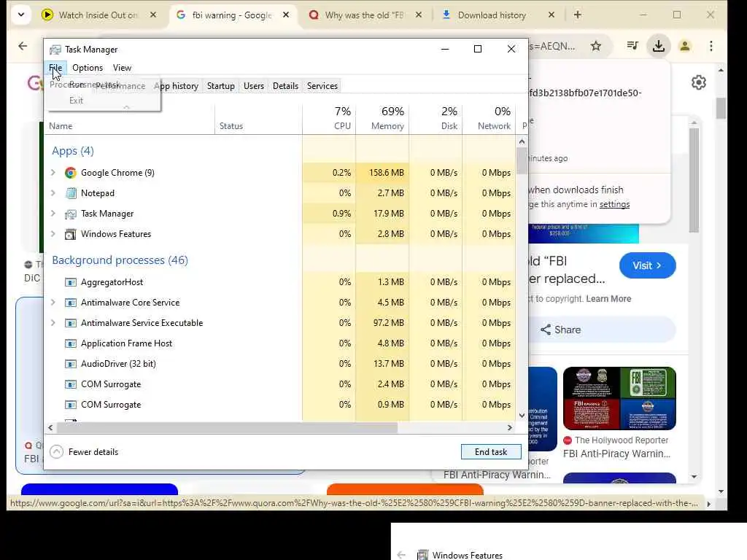Click the AggregatorHost process icon
Viewport: 747px width, 560px height.
pyautogui.click(x=71, y=282)
